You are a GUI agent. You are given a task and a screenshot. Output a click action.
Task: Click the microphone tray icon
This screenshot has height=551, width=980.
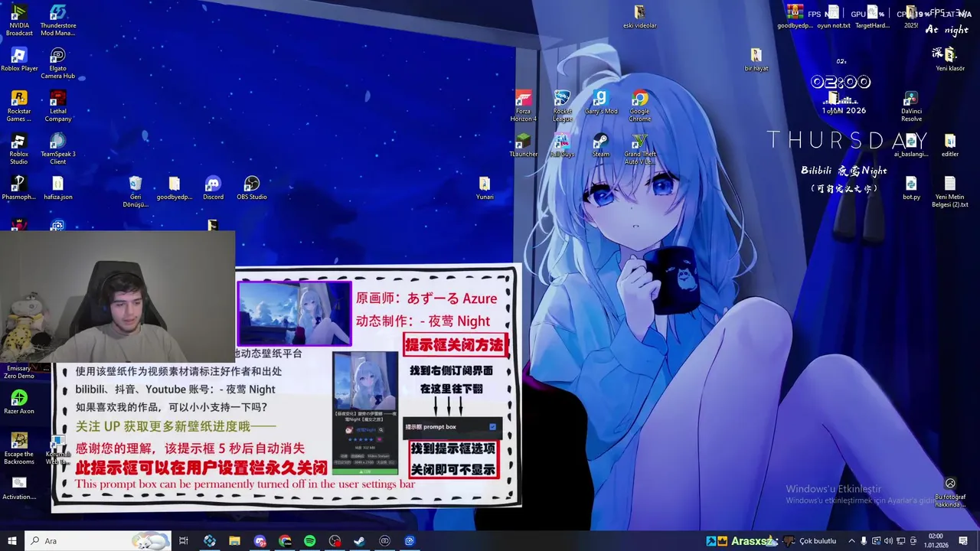coord(864,541)
